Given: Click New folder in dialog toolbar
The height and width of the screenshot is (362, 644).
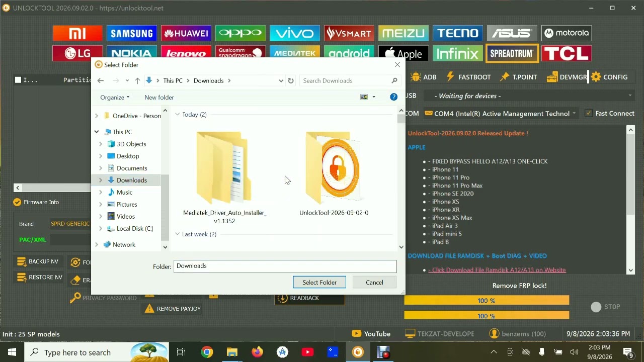Looking at the screenshot, I should coord(159,98).
